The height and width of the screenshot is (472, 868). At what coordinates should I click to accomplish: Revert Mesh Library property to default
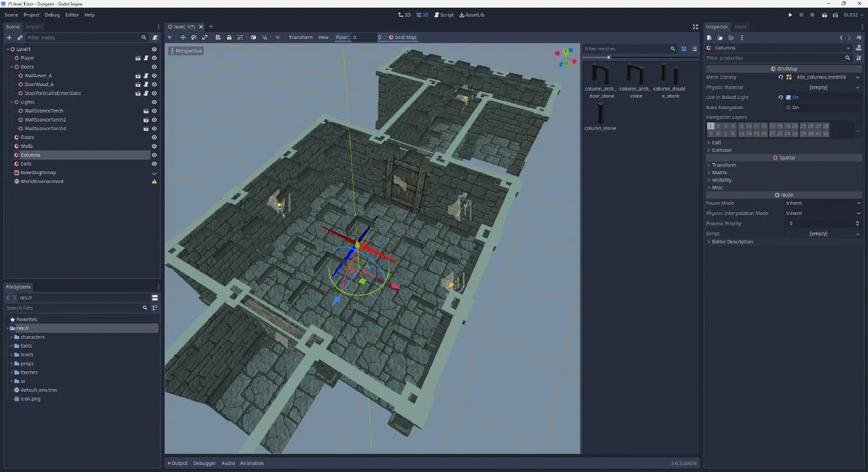pyautogui.click(x=781, y=77)
